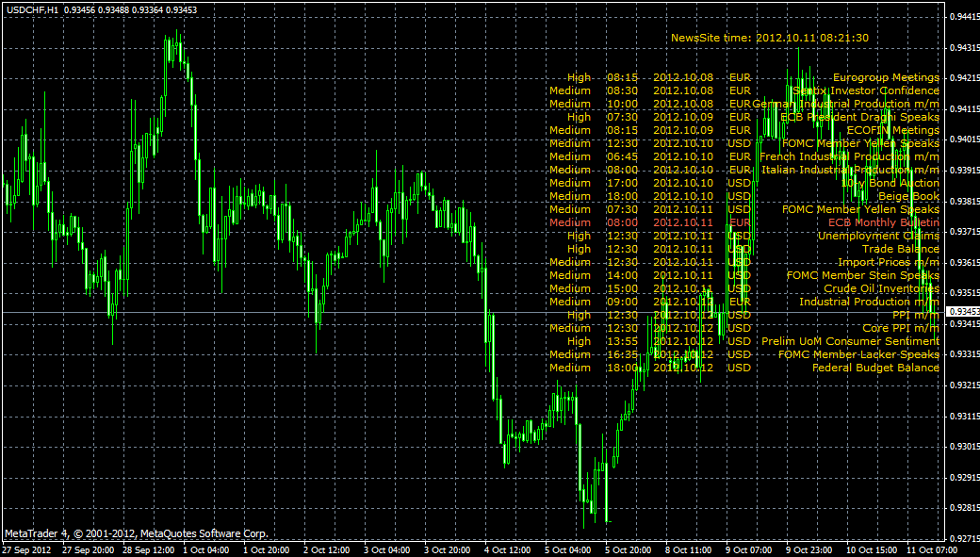Click the 0.92815 price scale label
The image size is (980, 557).
click(964, 508)
